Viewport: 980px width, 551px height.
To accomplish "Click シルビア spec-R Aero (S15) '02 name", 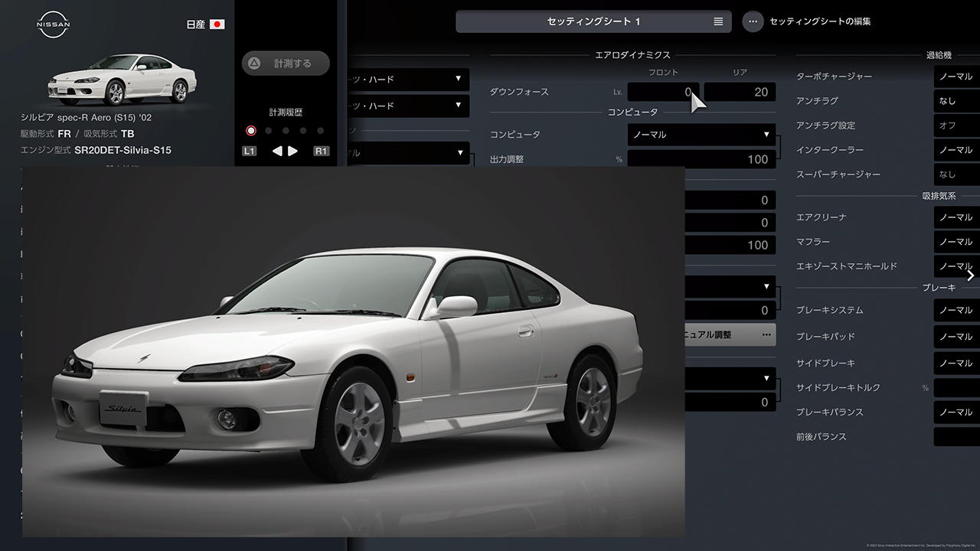I will pyautogui.click(x=87, y=118).
